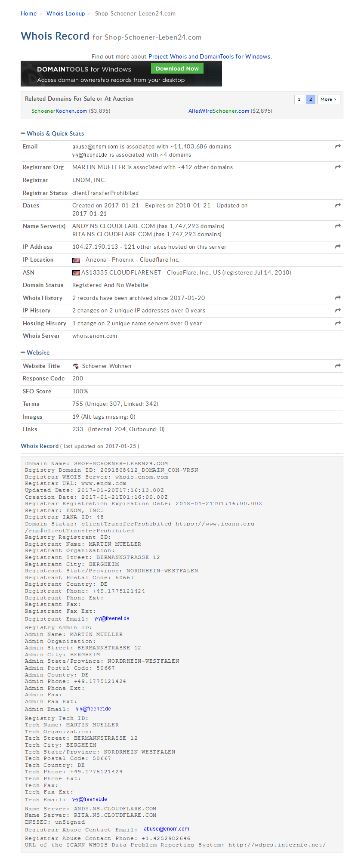Click the Download Now button

(x=177, y=68)
